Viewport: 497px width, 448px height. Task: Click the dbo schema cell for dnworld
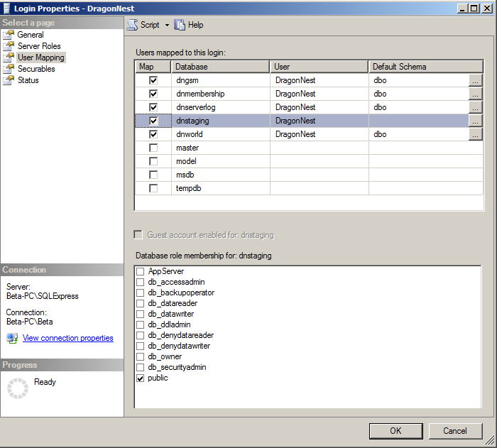(418, 134)
